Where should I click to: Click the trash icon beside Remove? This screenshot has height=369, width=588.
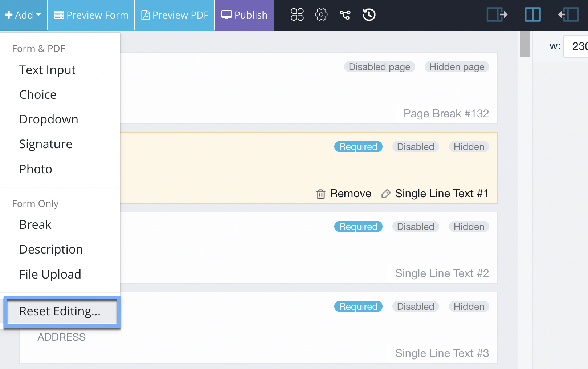point(320,194)
